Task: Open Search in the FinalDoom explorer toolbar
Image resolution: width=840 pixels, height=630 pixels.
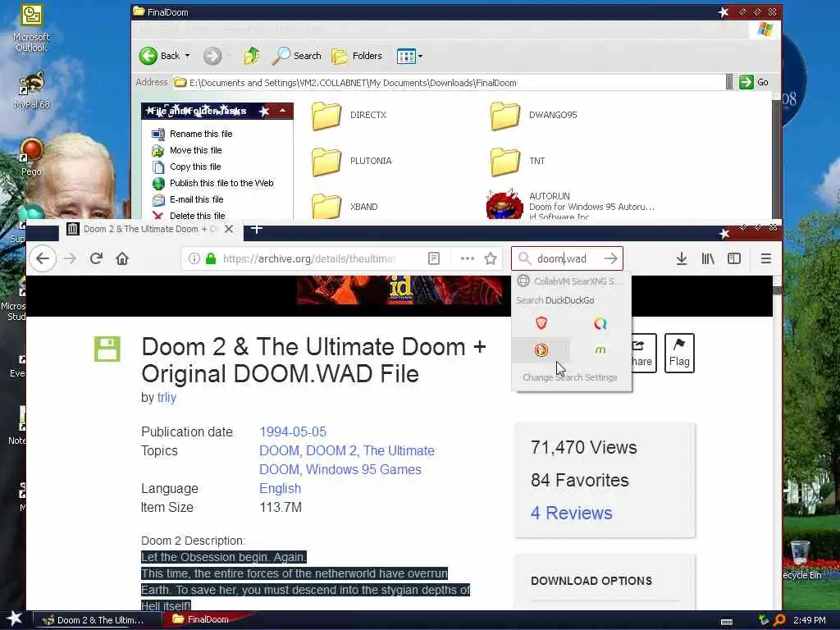Action: point(297,56)
